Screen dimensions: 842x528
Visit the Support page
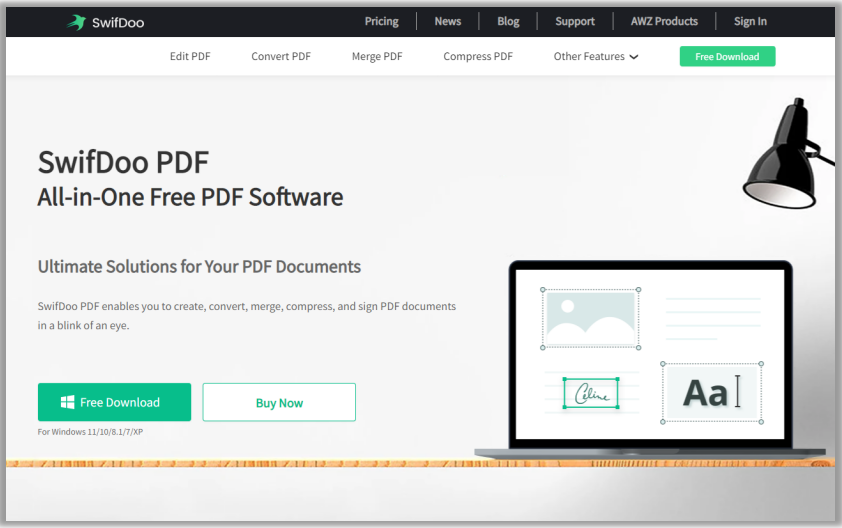tap(575, 21)
